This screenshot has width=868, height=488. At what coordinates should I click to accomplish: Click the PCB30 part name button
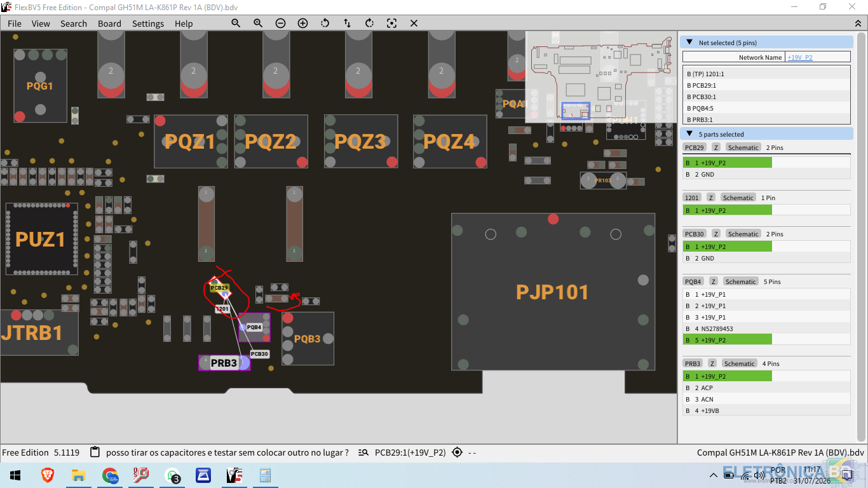tap(695, 234)
